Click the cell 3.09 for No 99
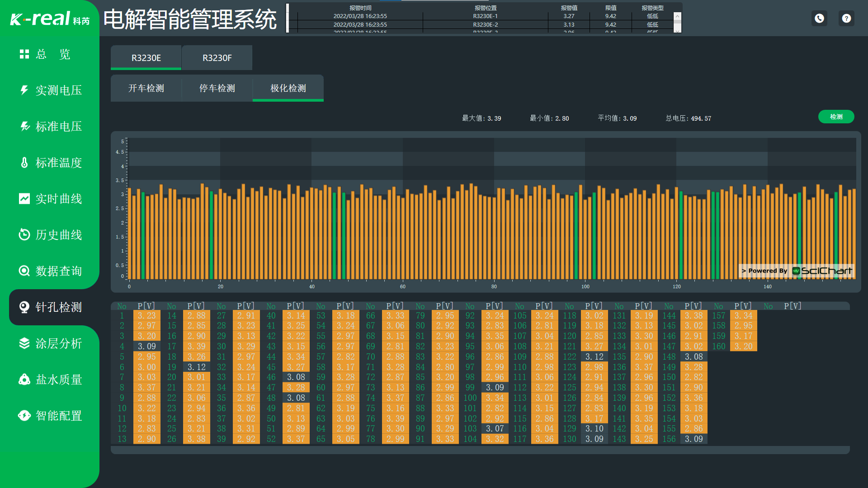The image size is (868, 488). click(x=495, y=388)
